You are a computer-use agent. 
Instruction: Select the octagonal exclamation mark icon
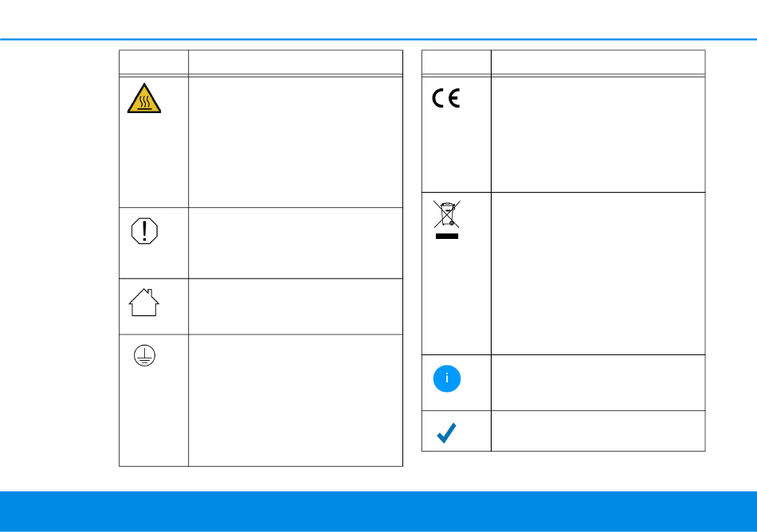coord(144,231)
